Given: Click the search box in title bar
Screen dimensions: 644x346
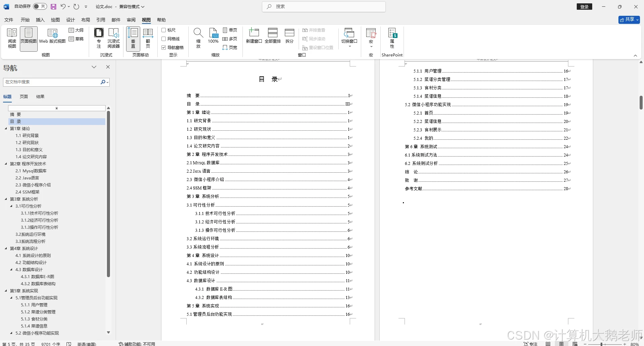Looking at the screenshot, I should pos(324,7).
